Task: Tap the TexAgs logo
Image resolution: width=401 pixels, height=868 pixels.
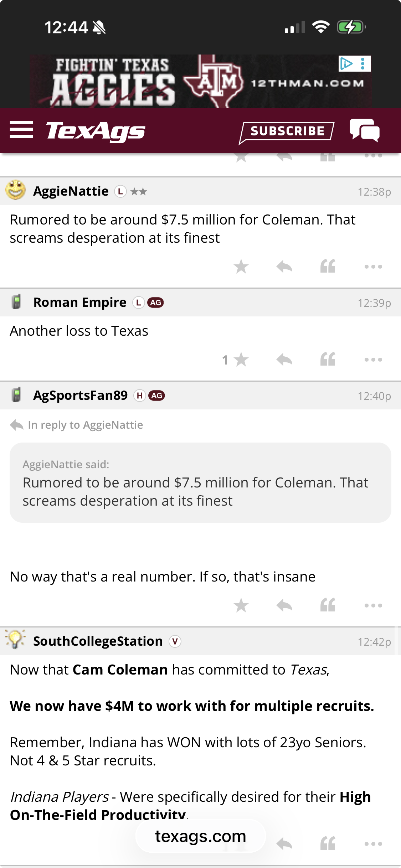Action: (96, 131)
